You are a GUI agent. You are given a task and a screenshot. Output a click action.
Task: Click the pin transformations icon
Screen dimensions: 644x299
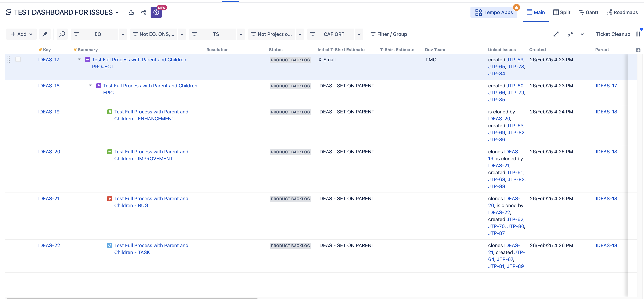[45, 34]
